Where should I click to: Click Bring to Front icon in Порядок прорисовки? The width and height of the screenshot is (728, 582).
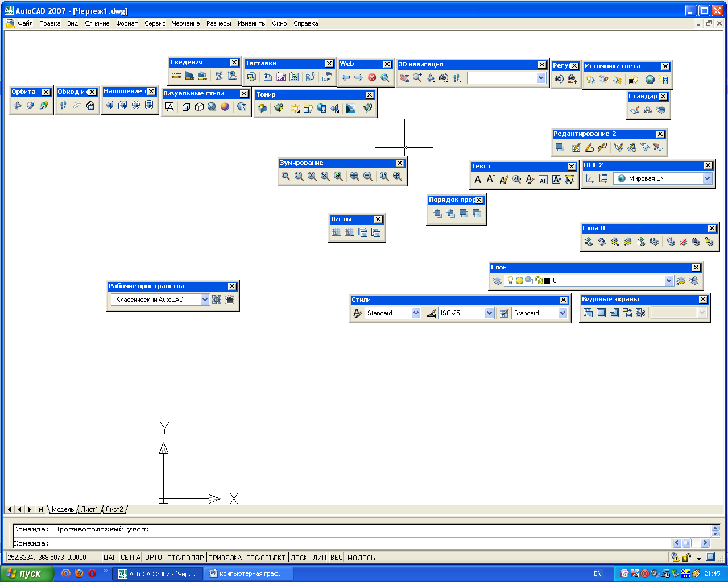437,213
